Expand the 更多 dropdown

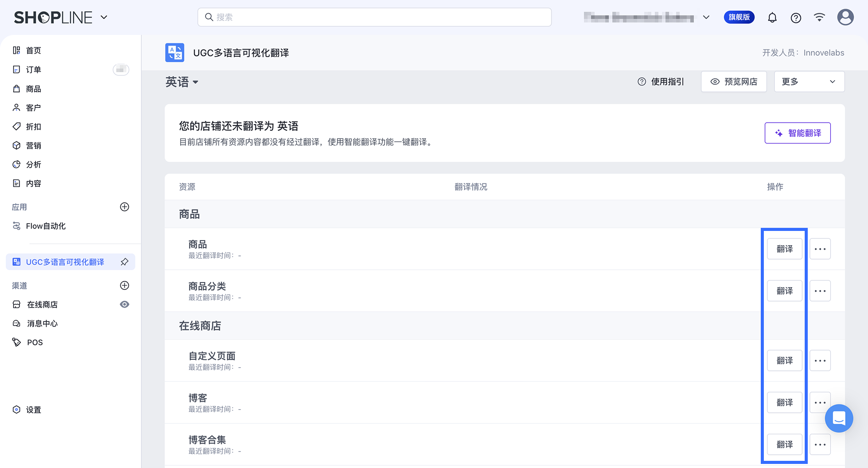point(809,82)
